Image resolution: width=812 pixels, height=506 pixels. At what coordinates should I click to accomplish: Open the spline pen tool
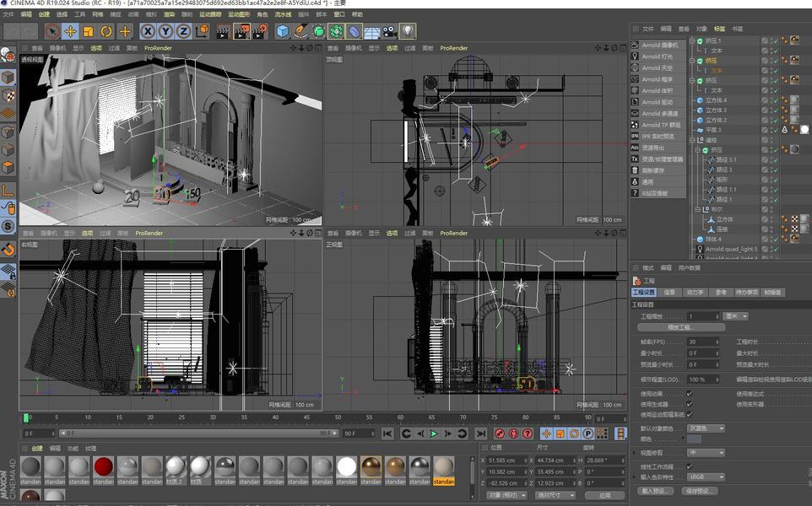tap(300, 31)
